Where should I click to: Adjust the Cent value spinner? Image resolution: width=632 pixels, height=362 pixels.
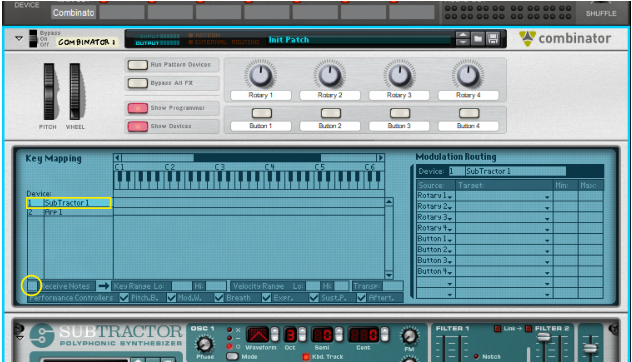[x=385, y=335]
